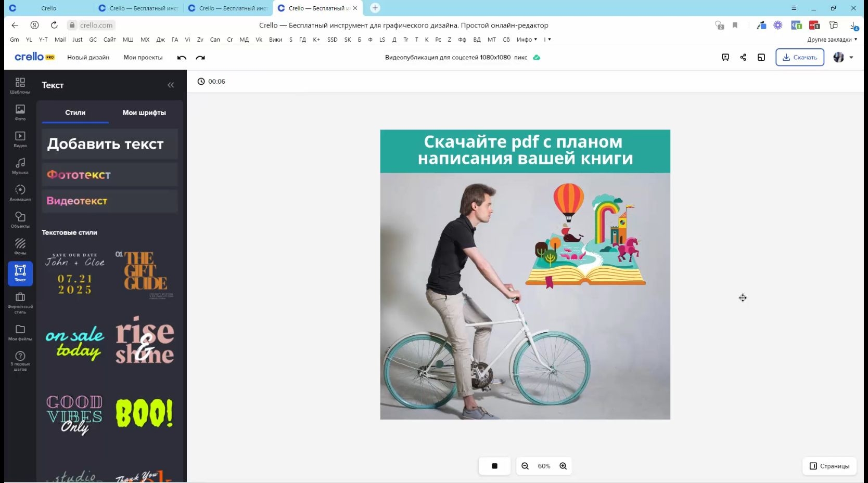868x483 pixels.
Task: Click the Скачать download button
Action: tap(800, 57)
